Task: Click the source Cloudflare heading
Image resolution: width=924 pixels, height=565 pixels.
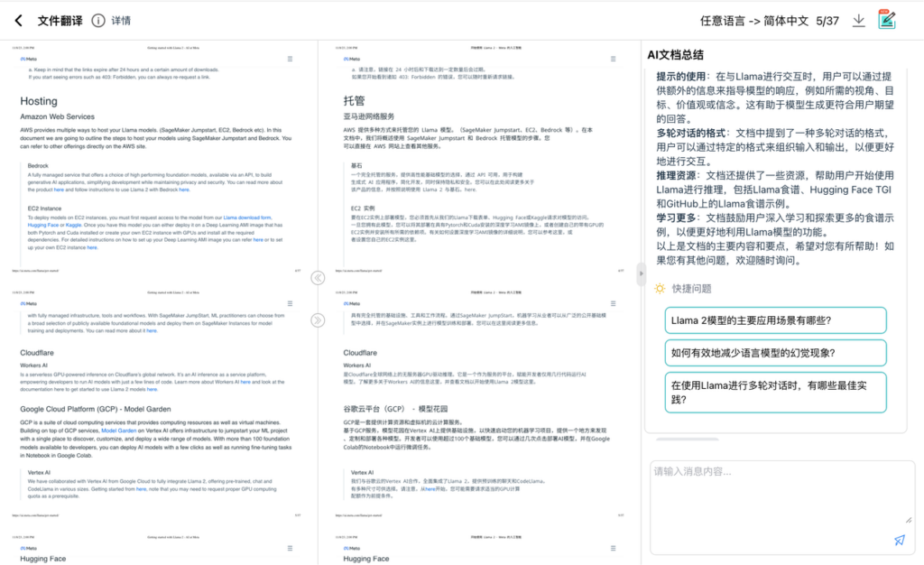Action: tap(36, 353)
